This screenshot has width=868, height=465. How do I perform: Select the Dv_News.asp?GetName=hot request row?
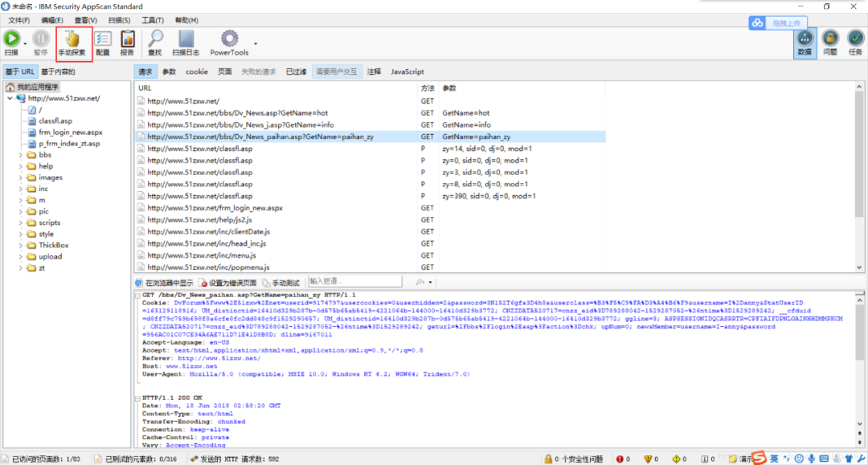click(371, 112)
